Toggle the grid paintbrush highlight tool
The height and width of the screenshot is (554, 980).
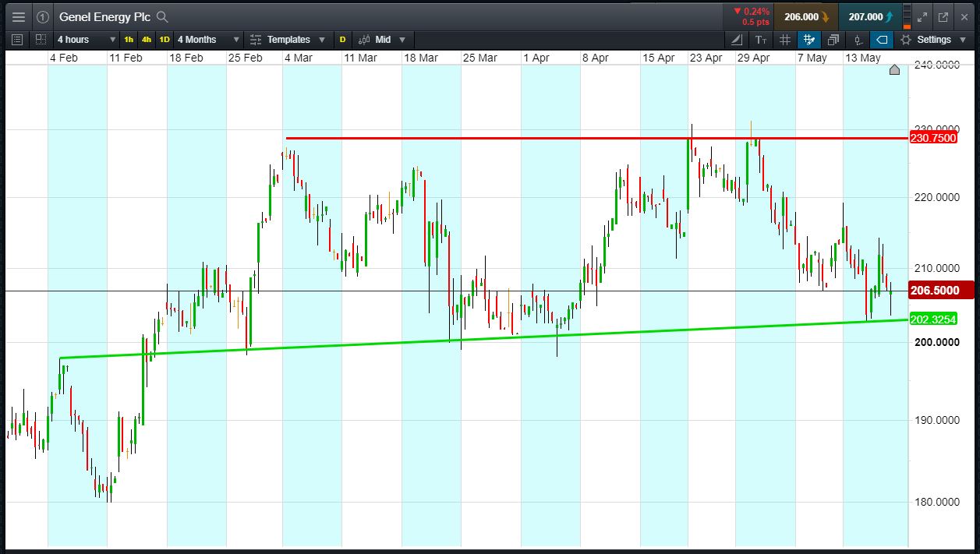click(809, 40)
